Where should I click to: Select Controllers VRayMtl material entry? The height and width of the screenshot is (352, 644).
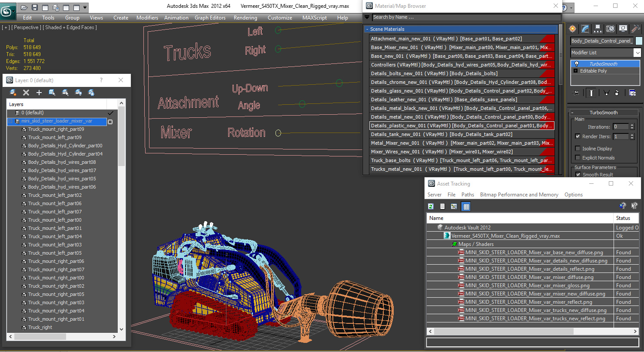(461, 65)
